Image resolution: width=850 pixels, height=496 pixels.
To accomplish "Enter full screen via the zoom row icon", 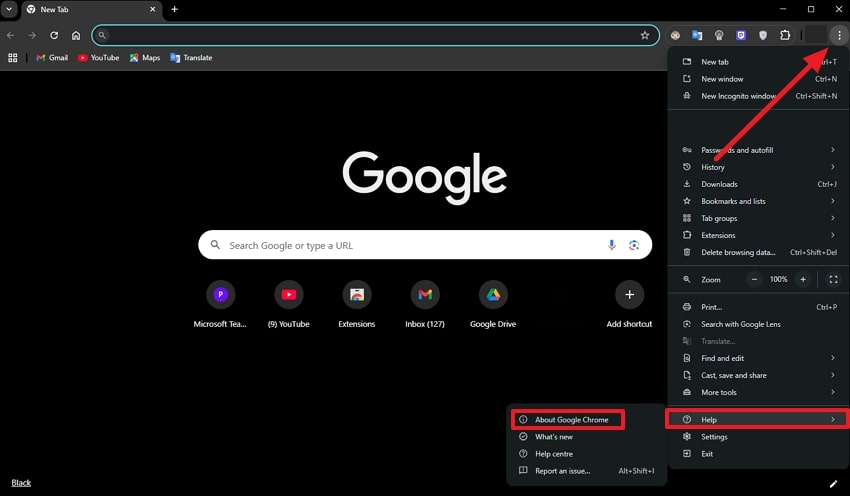I will click(x=833, y=279).
